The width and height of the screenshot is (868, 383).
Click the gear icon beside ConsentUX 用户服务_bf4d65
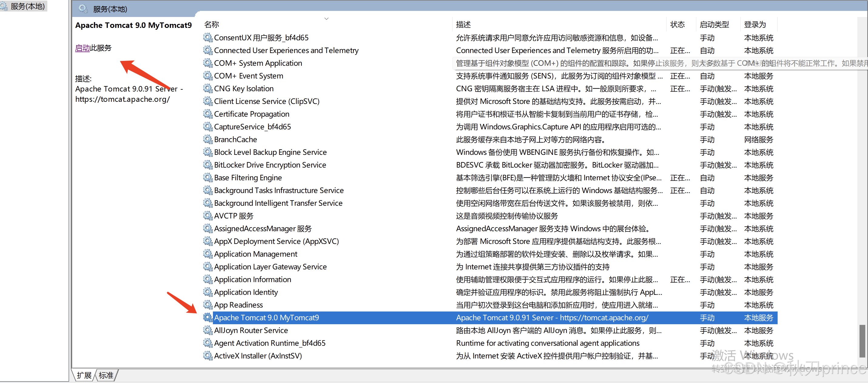(x=208, y=37)
